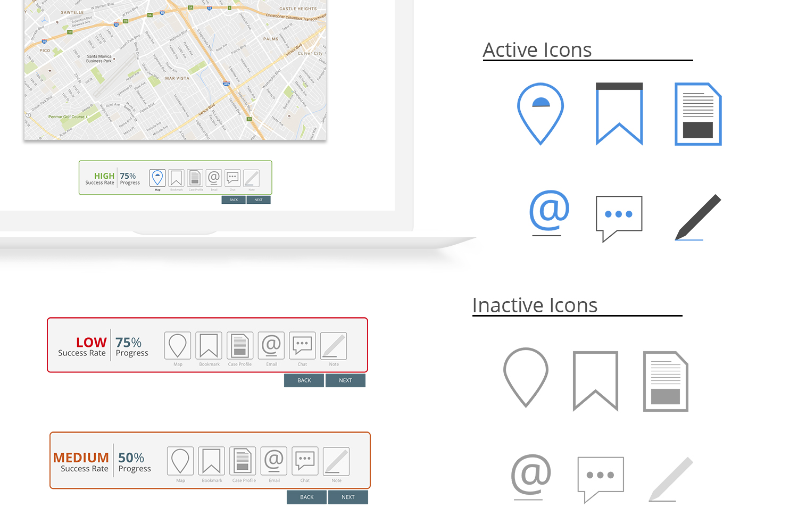Click NEXT button under the HIGH success bar
This screenshot has height=532, width=798.
tap(259, 200)
